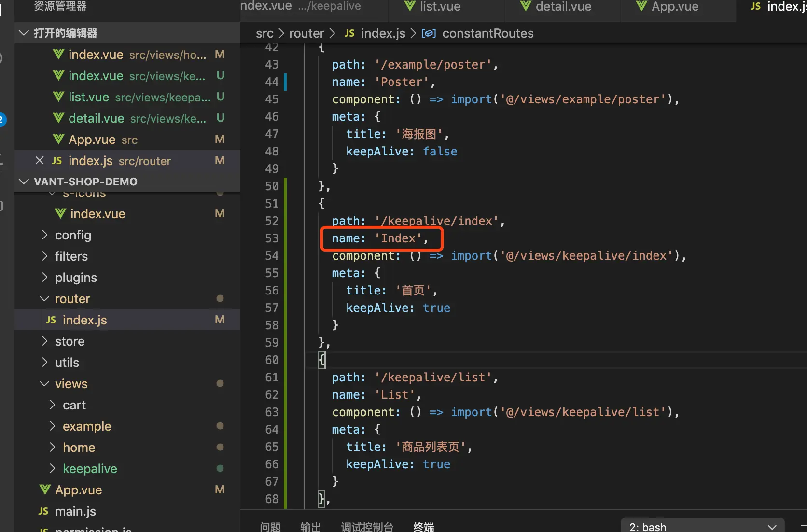
Task: Click line number 60 in the gutter
Action: pos(272,360)
